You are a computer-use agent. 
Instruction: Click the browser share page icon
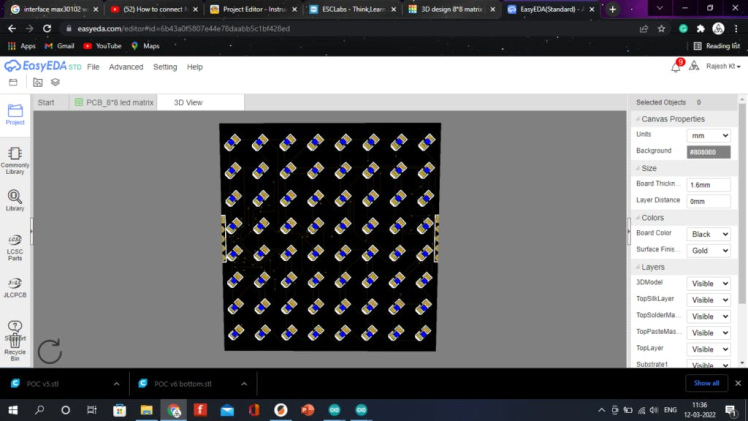(644, 29)
